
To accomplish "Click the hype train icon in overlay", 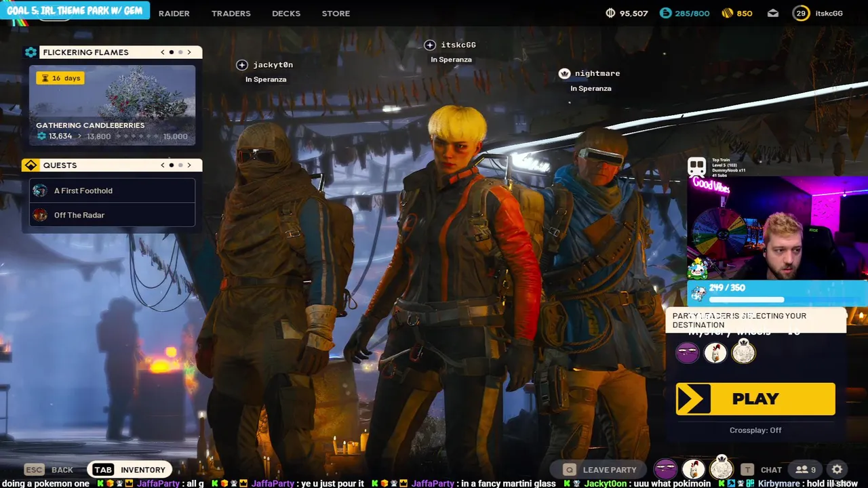I will point(697,167).
